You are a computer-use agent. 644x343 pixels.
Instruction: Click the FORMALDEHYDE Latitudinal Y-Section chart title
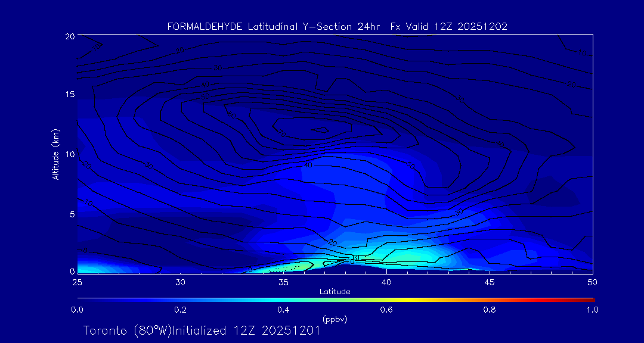[338, 27]
